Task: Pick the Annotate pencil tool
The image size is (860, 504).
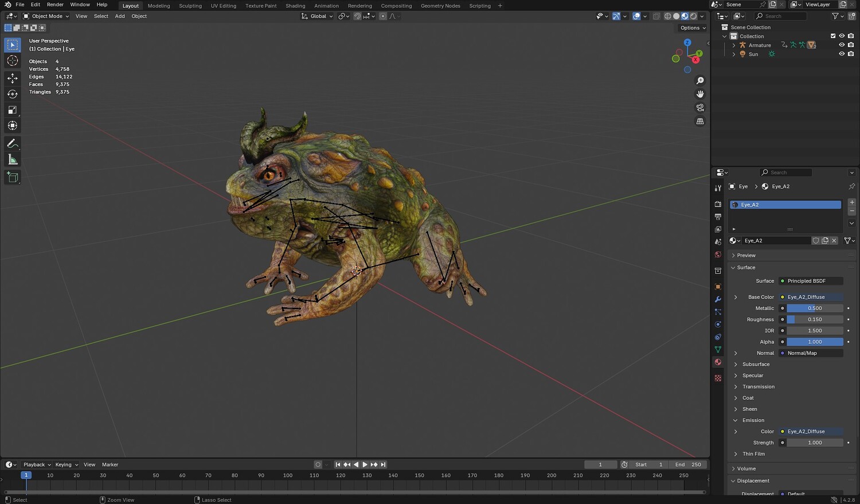Action: click(x=13, y=144)
